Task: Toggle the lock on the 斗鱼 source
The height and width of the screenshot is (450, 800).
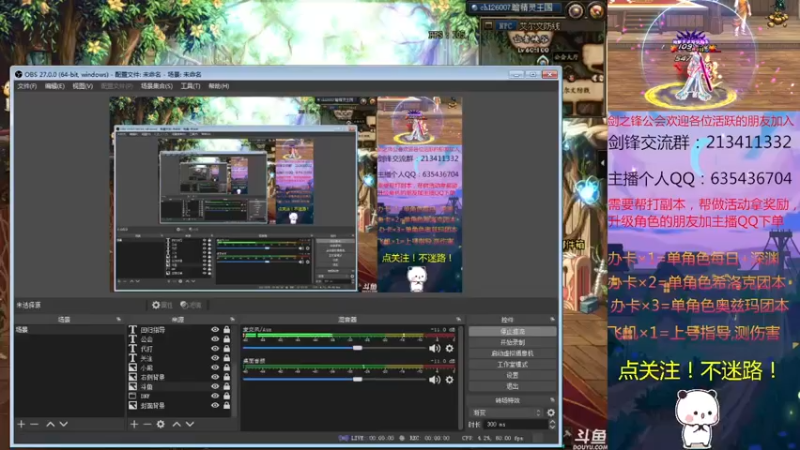Action: [227, 386]
